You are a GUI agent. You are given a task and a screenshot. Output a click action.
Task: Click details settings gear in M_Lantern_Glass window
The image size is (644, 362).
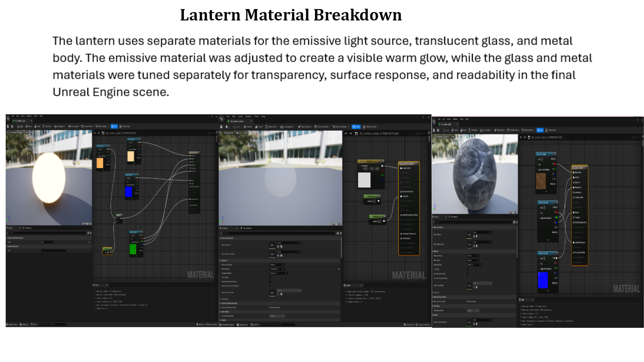click(341, 233)
